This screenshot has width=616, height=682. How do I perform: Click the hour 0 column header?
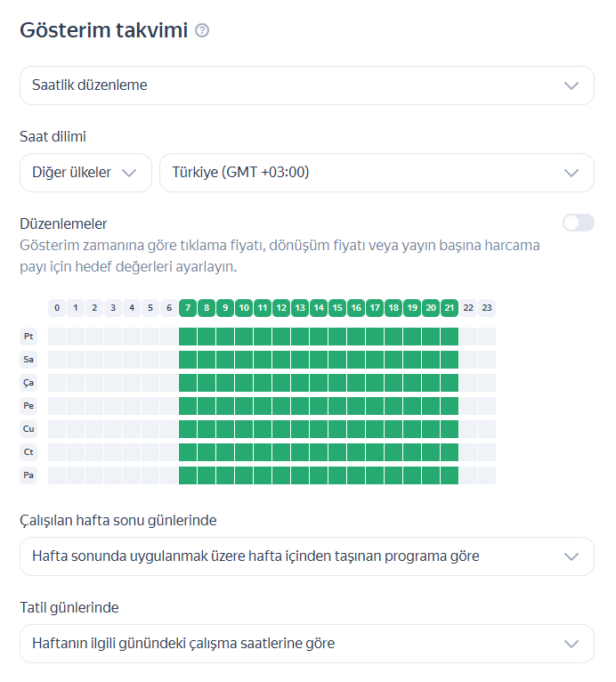tap(57, 308)
